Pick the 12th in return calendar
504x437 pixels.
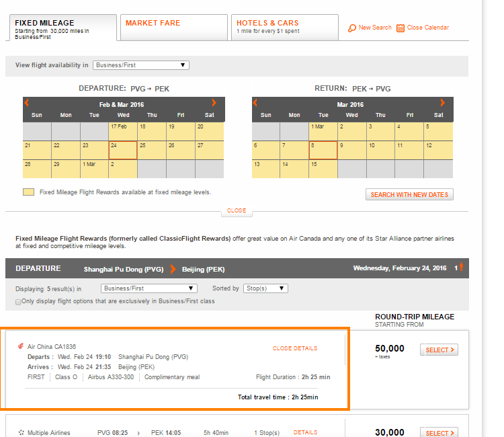(x=438, y=150)
